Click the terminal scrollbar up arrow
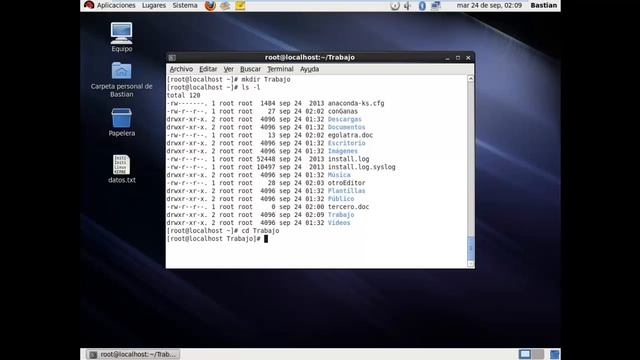Viewport: 640px width, 360px height. coord(471,78)
